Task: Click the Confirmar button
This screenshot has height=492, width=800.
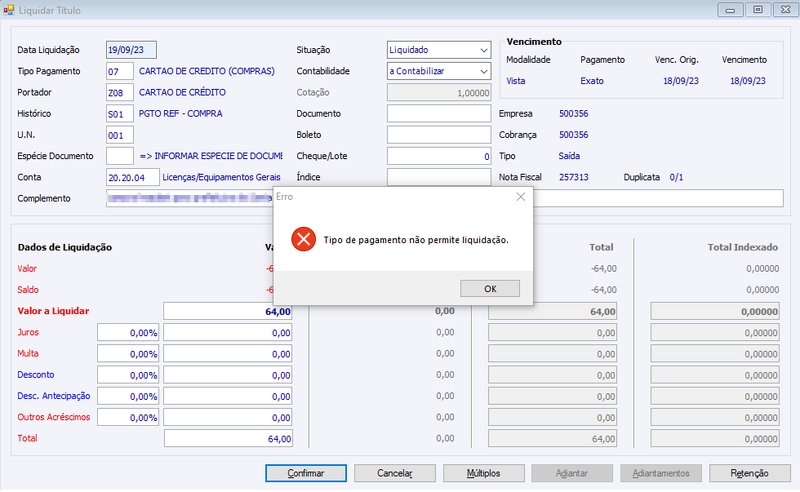Action: coord(306,473)
